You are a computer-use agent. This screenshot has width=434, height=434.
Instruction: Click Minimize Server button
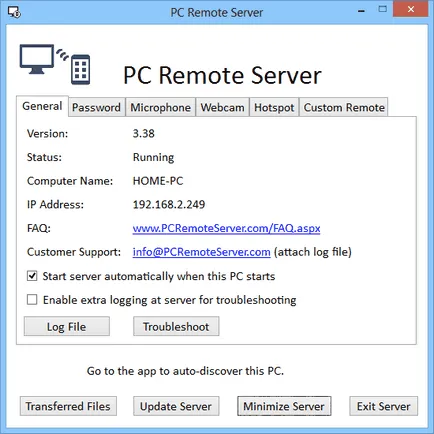284,406
